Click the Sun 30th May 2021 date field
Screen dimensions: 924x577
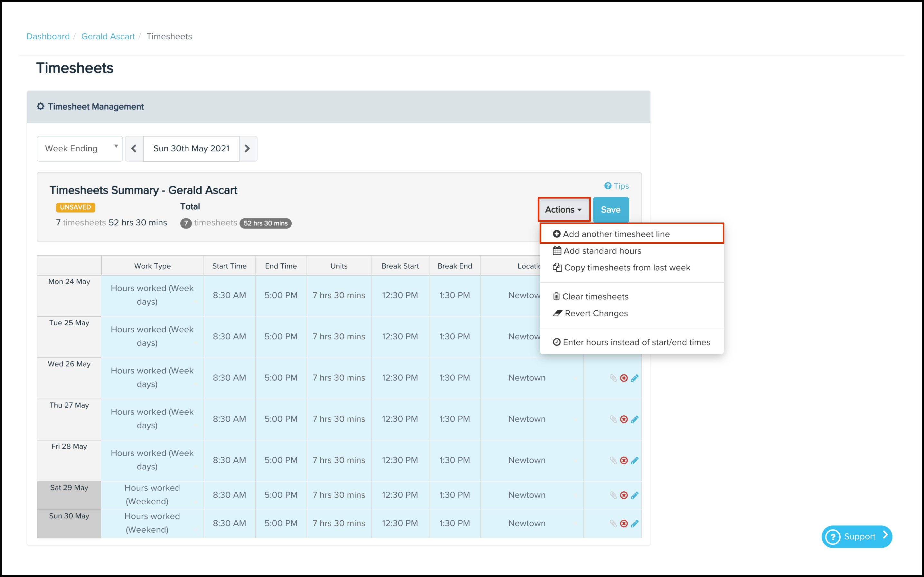[x=191, y=148]
